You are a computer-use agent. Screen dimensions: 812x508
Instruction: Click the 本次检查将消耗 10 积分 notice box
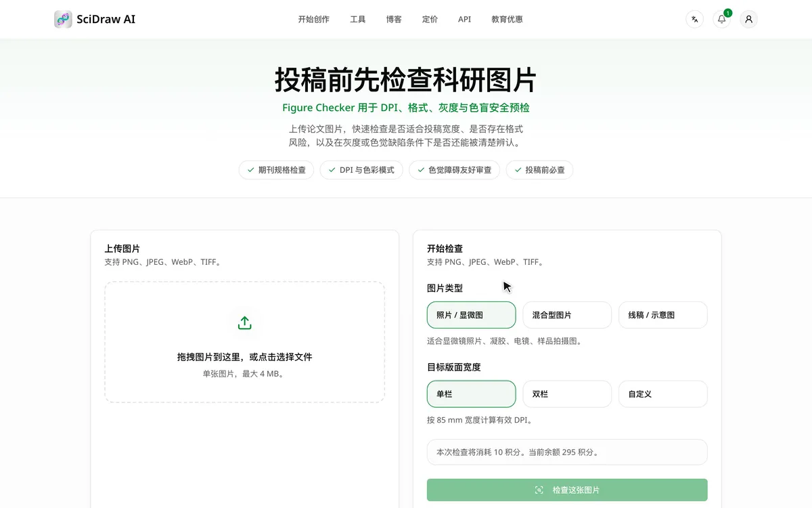[567, 452]
